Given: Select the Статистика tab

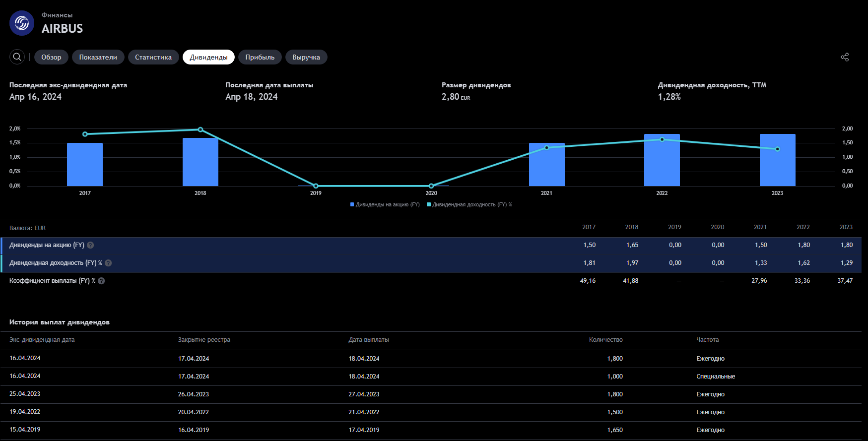Looking at the screenshot, I should click(x=153, y=57).
